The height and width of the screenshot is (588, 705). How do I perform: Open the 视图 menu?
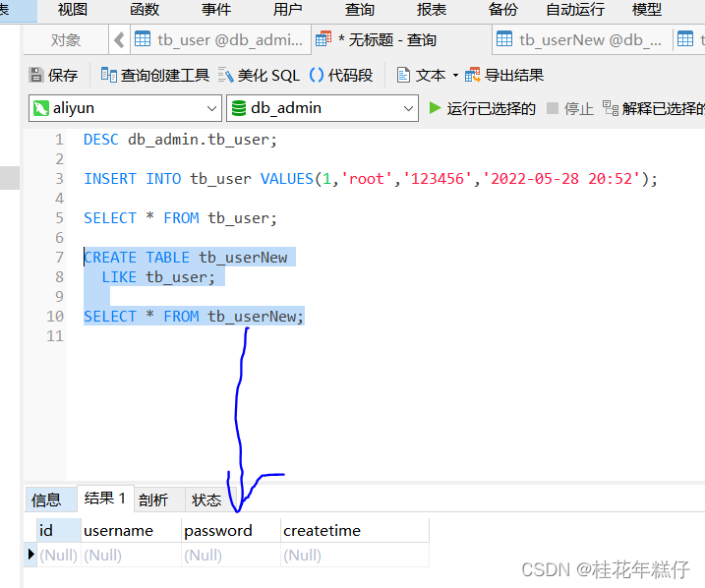point(73,9)
